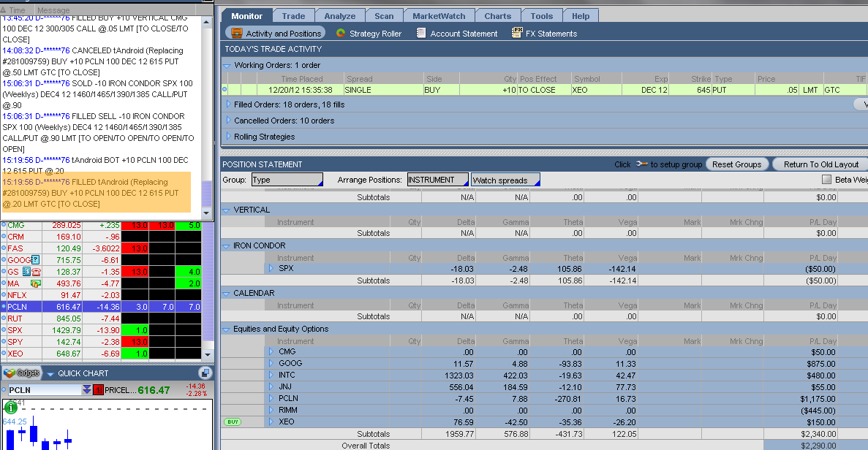Open the Strategy Roller icon
Image resolution: width=868 pixels, height=450 pixels.
pos(341,33)
